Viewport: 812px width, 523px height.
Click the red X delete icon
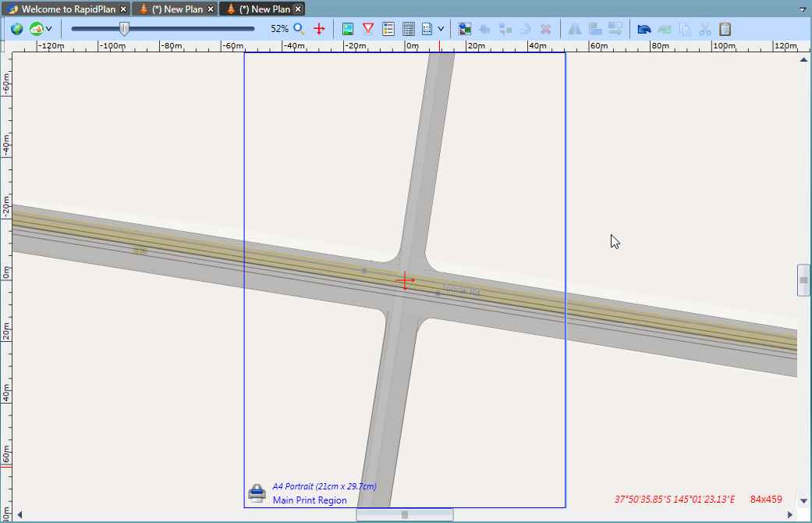[x=545, y=29]
